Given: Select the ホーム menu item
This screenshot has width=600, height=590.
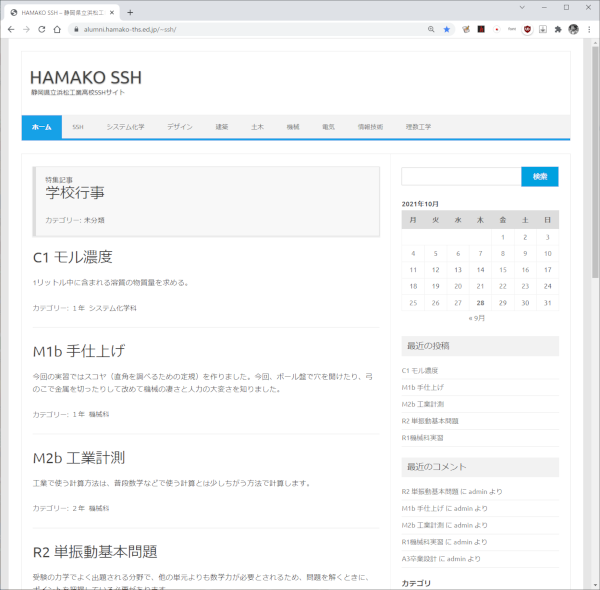Looking at the screenshot, I should pos(42,127).
